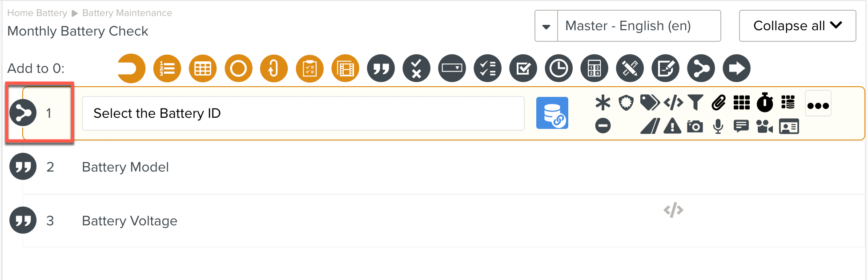Viewport: 868px width, 280px height.
Task: Click the code brackets icon on item 1
Action: (x=673, y=103)
